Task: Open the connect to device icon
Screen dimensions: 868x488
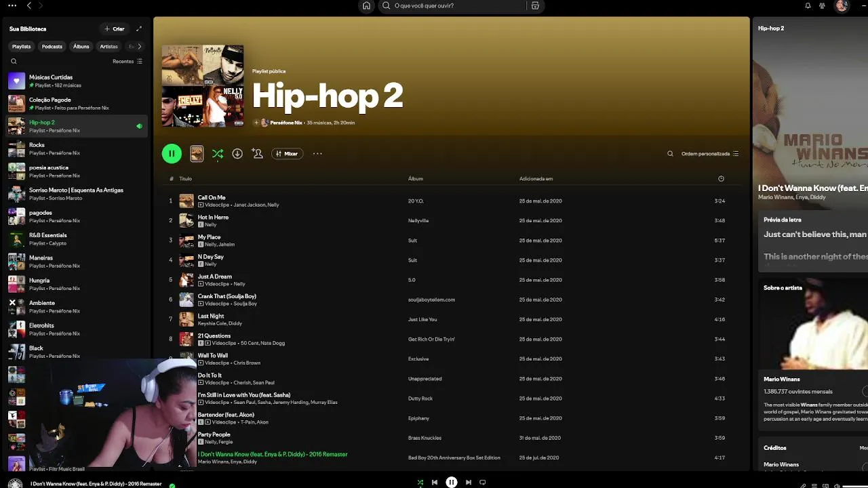Action: (825, 485)
